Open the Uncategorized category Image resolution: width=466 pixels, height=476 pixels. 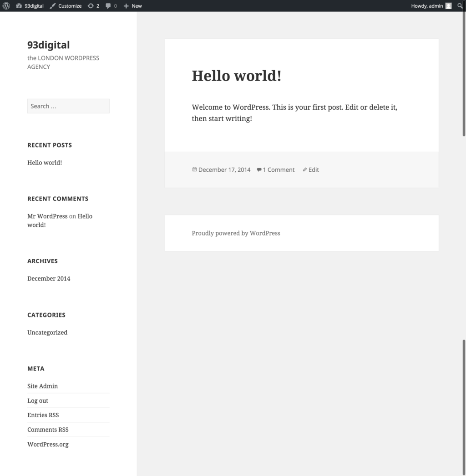(x=47, y=332)
